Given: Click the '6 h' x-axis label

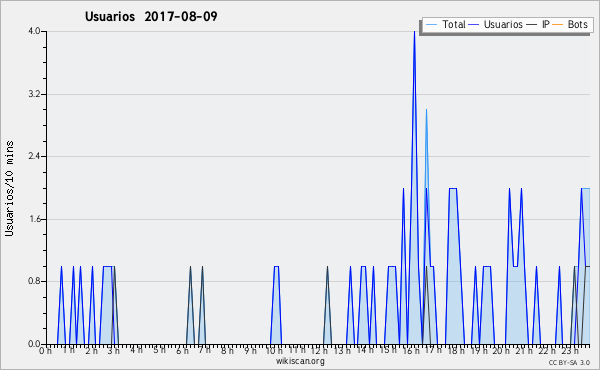Looking at the screenshot, I should (182, 351).
